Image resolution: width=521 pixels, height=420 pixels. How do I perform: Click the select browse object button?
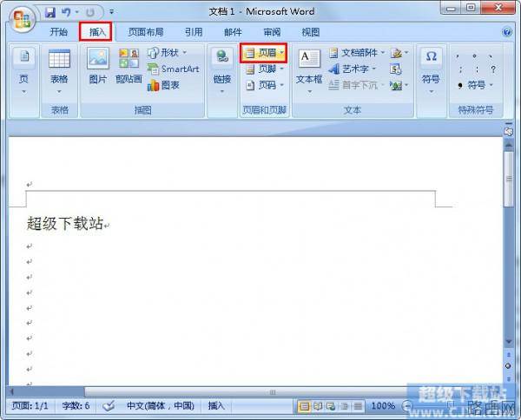pyautogui.click(x=508, y=366)
